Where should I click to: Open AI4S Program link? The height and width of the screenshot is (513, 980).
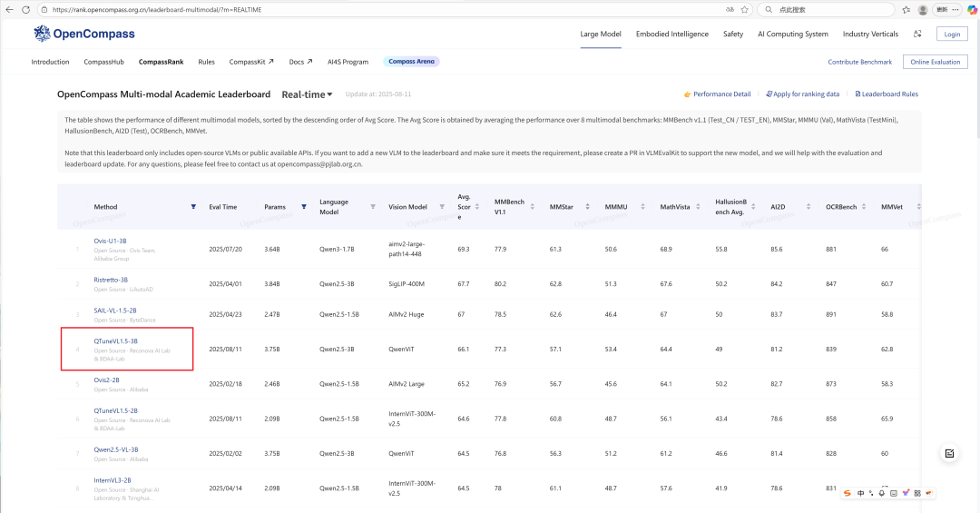point(348,62)
